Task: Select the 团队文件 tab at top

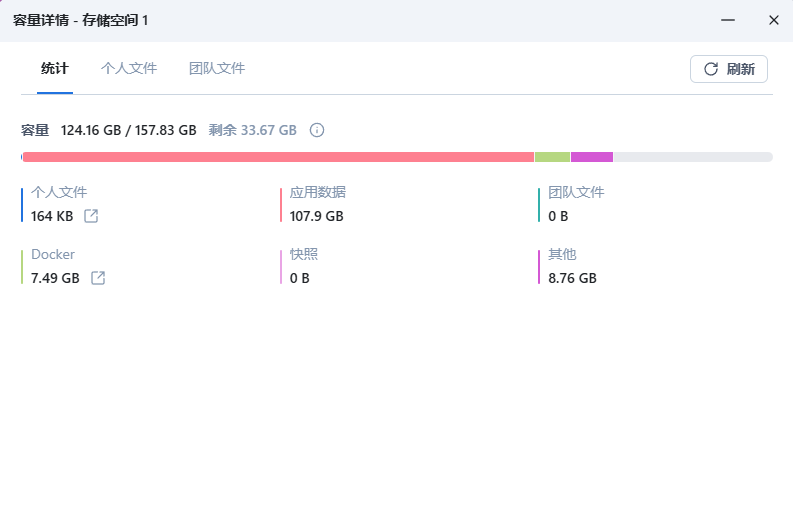Action: [x=217, y=69]
